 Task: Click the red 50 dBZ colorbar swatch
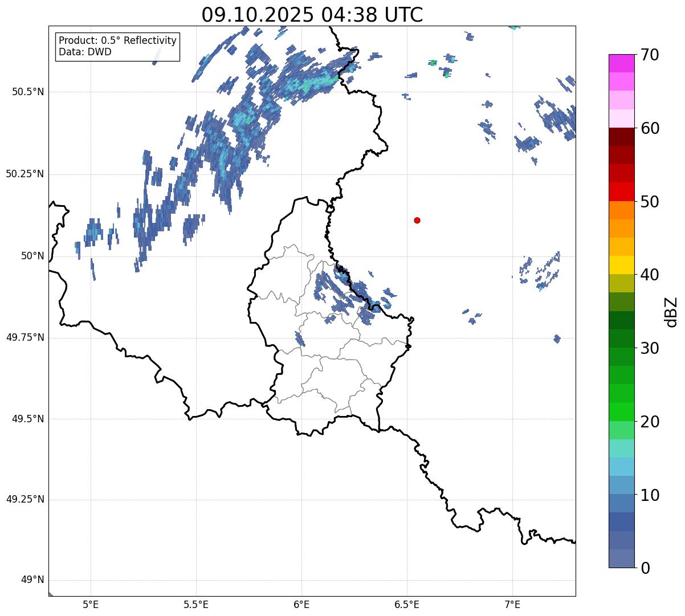click(x=621, y=192)
